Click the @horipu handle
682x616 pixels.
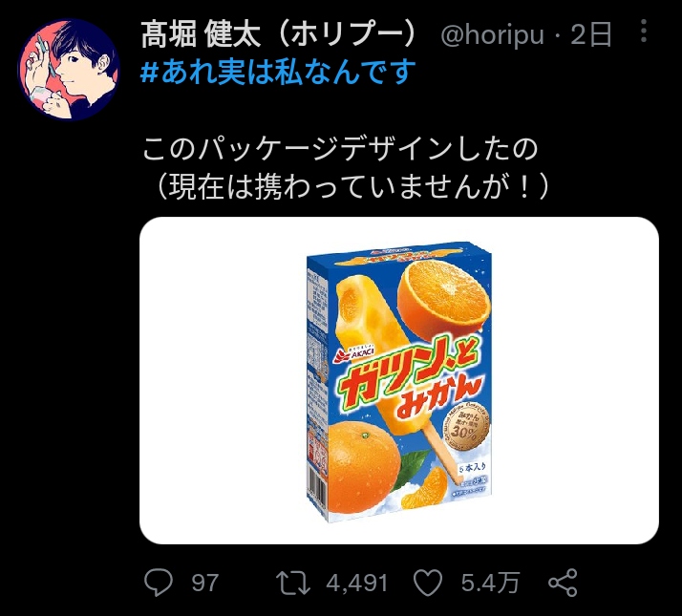(491, 35)
